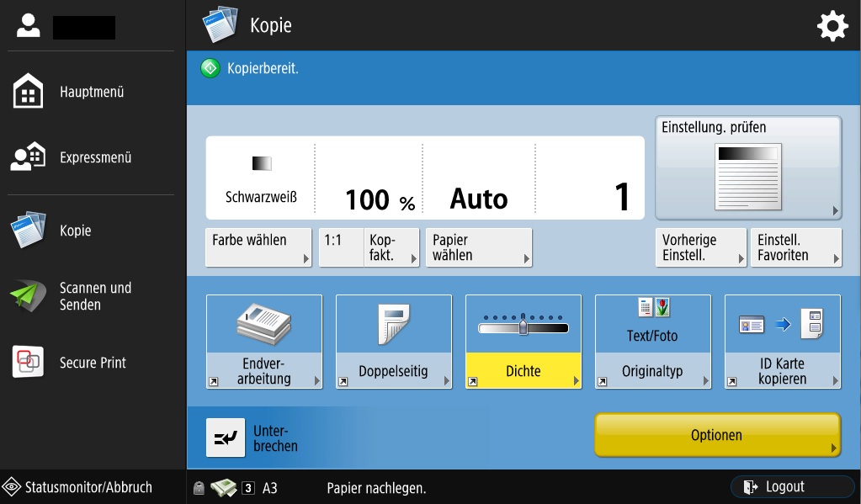Open the Papier wählen selector
This screenshot has width=861, height=504.
(478, 247)
